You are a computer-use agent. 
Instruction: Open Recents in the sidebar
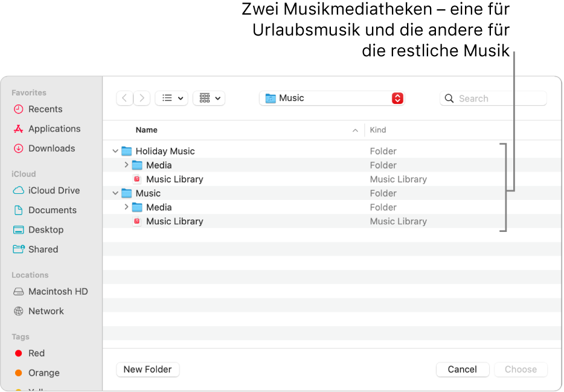click(x=38, y=109)
